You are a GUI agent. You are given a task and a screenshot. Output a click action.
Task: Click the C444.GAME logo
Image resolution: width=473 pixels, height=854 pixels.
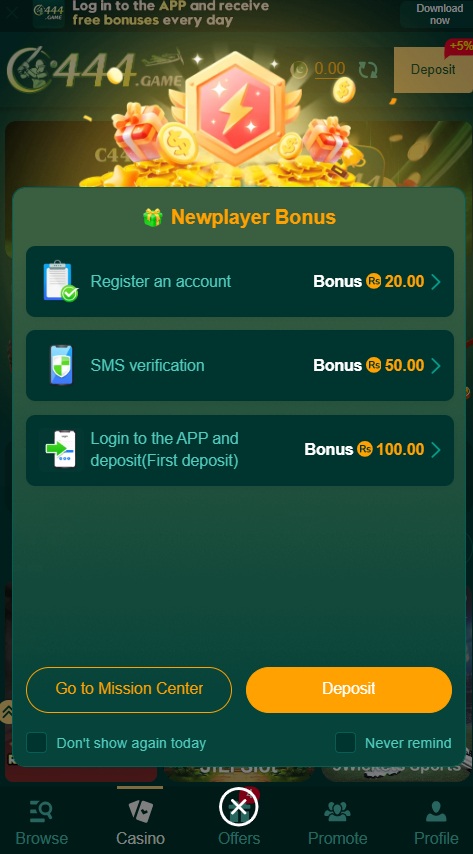pyautogui.click(x=95, y=69)
